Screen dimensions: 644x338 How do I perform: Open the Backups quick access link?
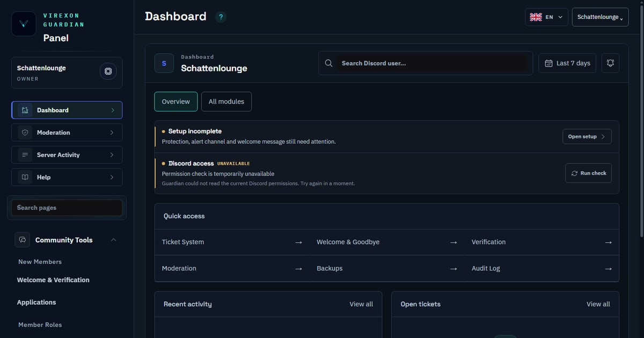pos(386,269)
